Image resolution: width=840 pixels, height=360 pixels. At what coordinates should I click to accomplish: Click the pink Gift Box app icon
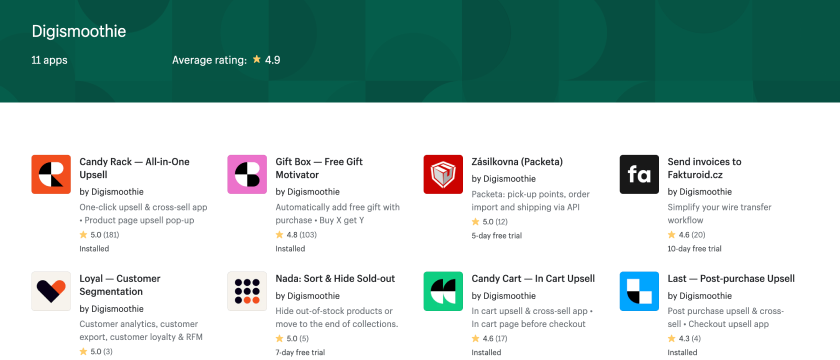click(247, 174)
